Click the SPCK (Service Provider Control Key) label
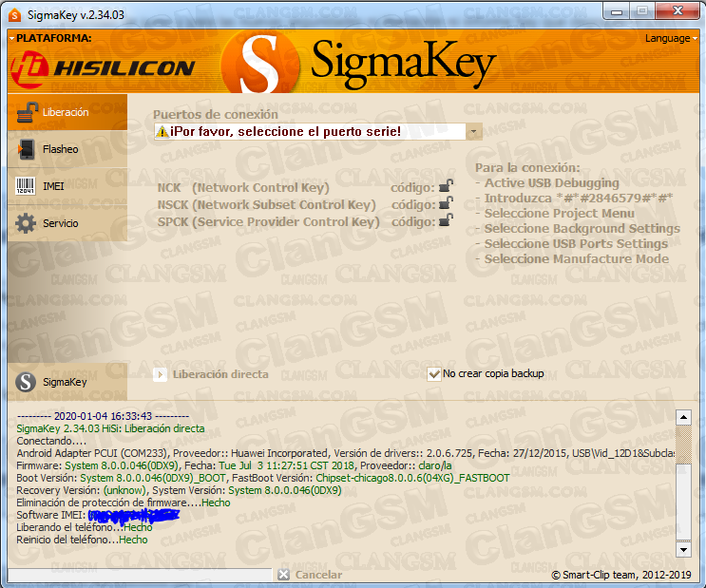Screen dimensions: 706x588 [x=268, y=221]
